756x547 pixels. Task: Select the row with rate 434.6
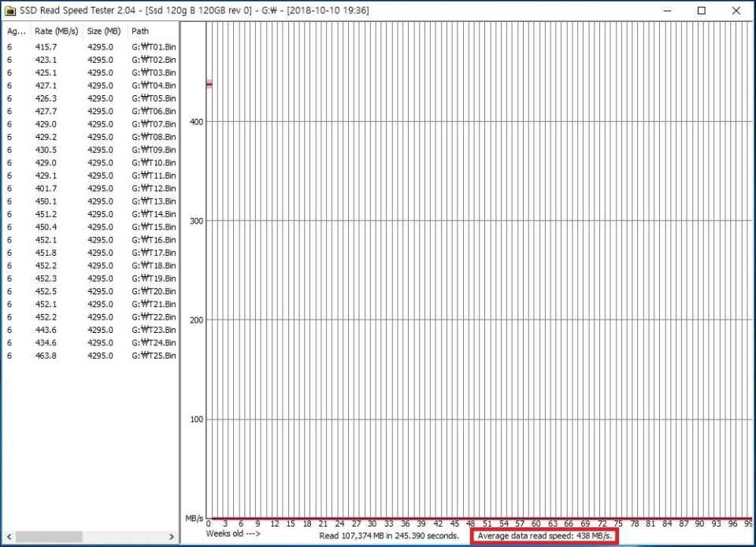[x=91, y=342]
